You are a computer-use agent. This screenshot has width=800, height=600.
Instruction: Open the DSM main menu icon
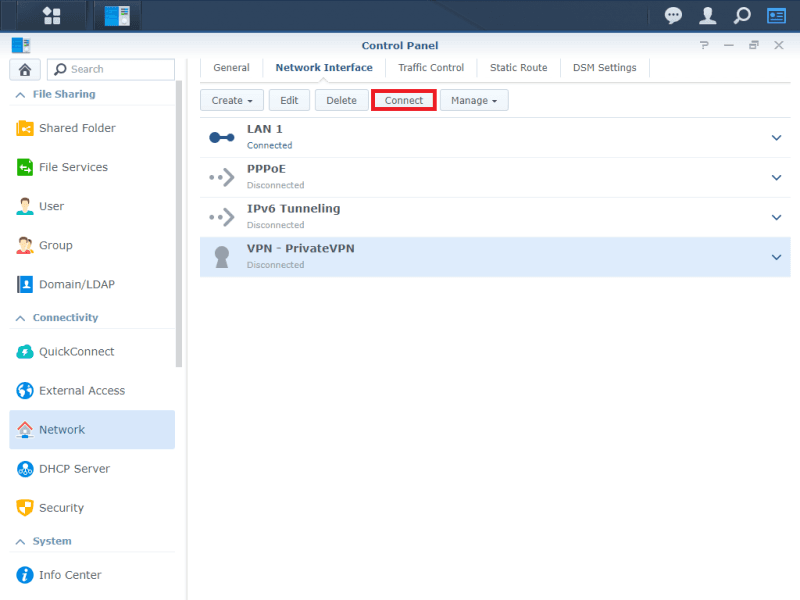coord(51,15)
